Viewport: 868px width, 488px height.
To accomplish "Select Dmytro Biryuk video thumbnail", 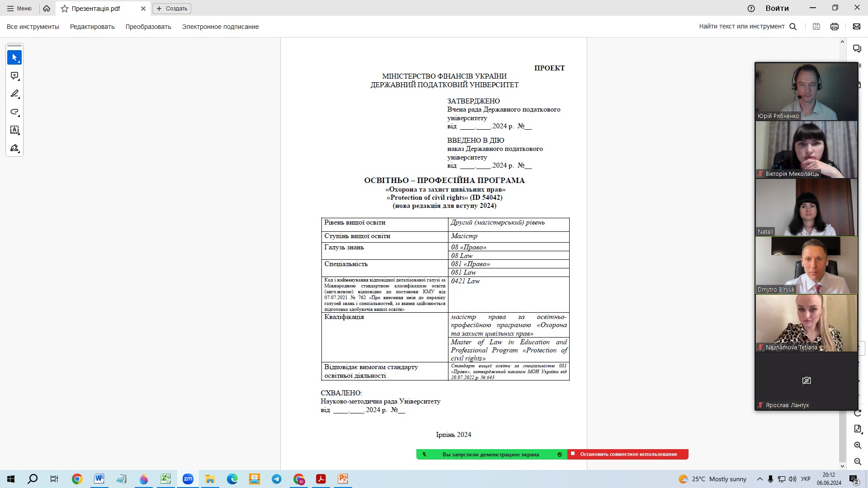I will pyautogui.click(x=807, y=265).
